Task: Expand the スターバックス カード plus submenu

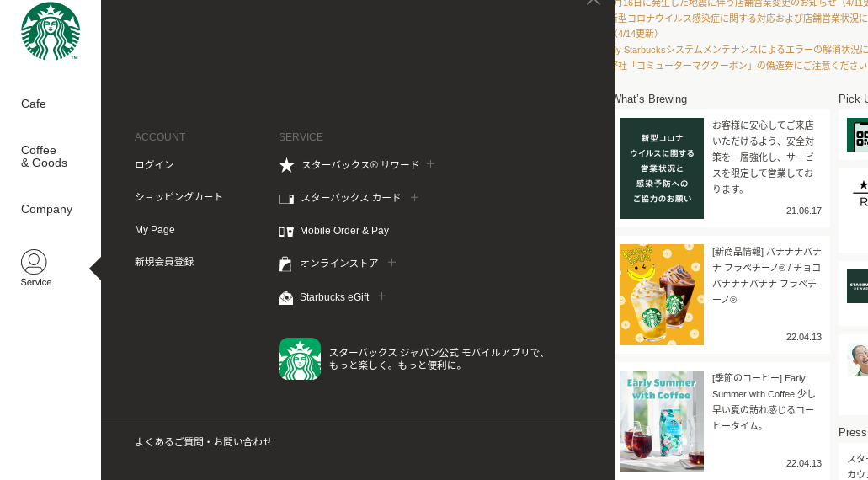Action: pyautogui.click(x=414, y=197)
